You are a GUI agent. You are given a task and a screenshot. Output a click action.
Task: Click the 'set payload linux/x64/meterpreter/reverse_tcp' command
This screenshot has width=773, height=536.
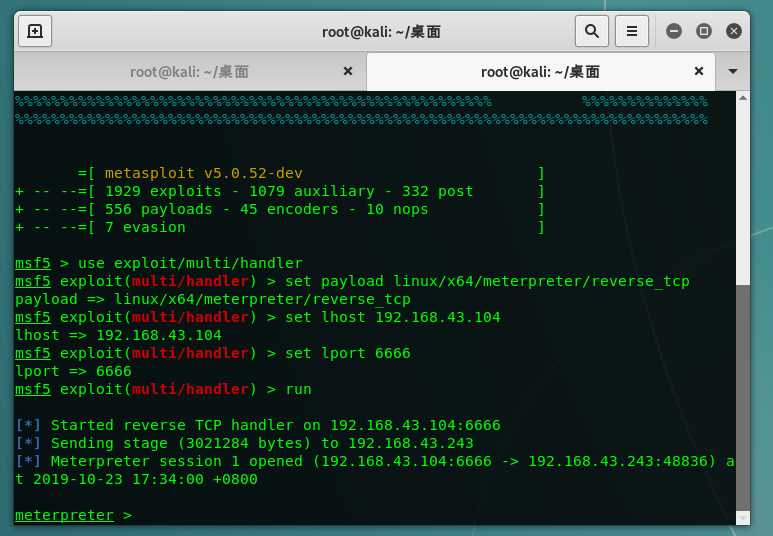tap(487, 282)
